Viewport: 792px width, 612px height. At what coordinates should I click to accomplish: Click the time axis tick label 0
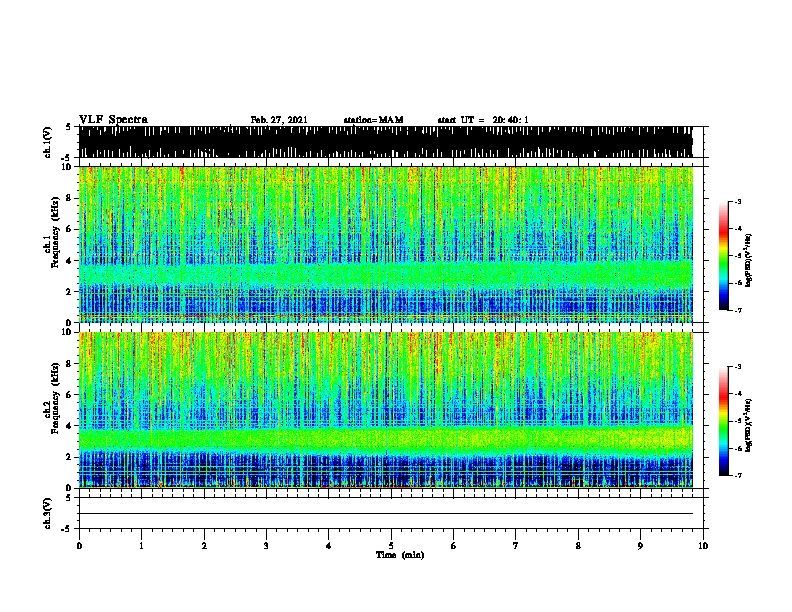tap(79, 546)
